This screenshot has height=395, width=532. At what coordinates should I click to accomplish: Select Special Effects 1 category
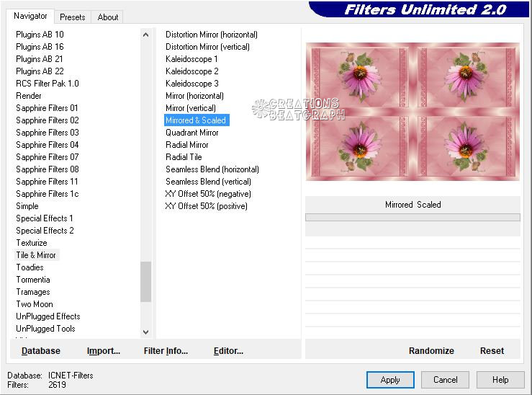point(45,218)
